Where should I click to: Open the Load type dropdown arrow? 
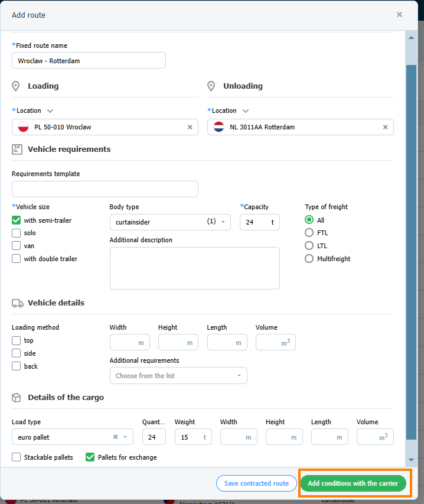(125, 437)
